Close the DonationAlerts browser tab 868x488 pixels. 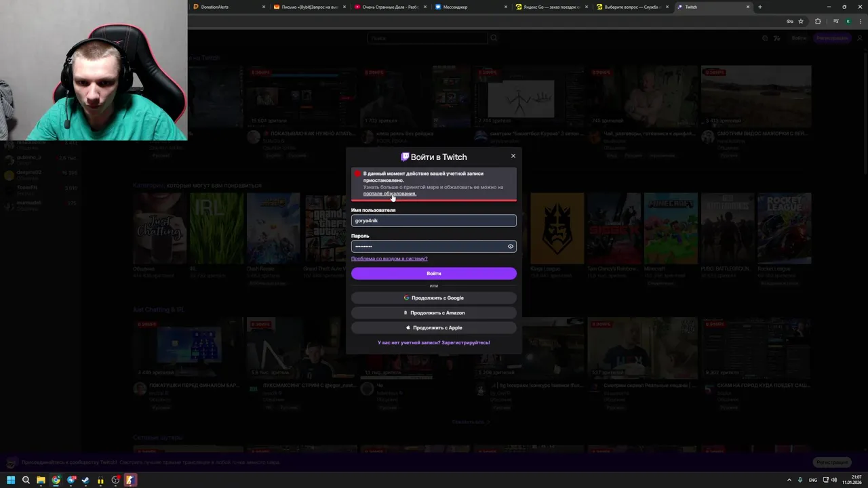(x=264, y=7)
